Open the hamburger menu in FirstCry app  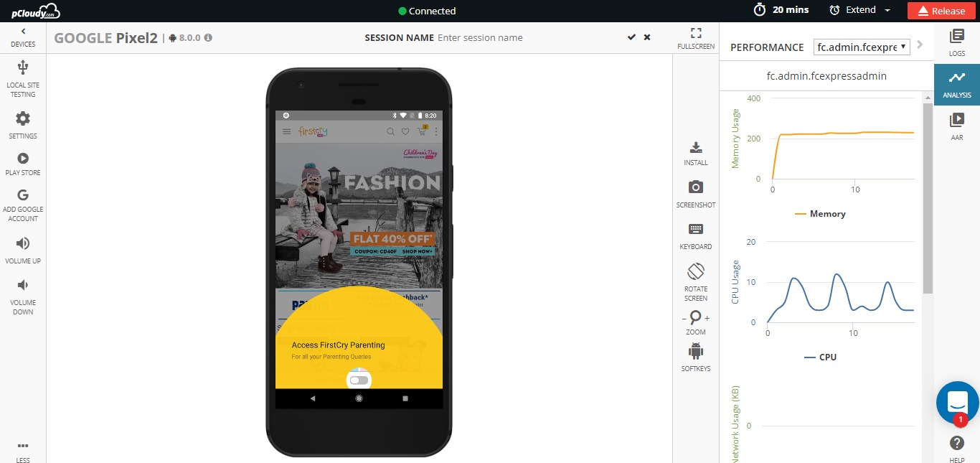(287, 132)
